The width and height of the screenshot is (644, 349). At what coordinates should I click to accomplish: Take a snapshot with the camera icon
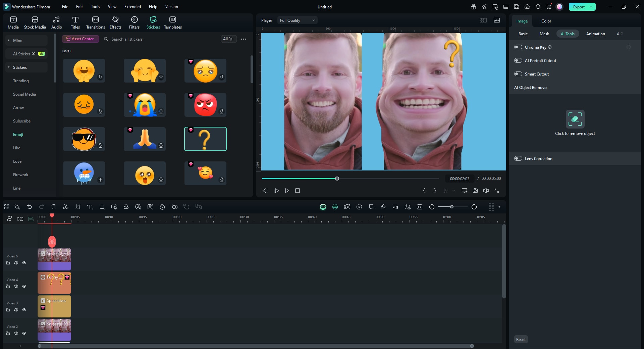click(475, 191)
